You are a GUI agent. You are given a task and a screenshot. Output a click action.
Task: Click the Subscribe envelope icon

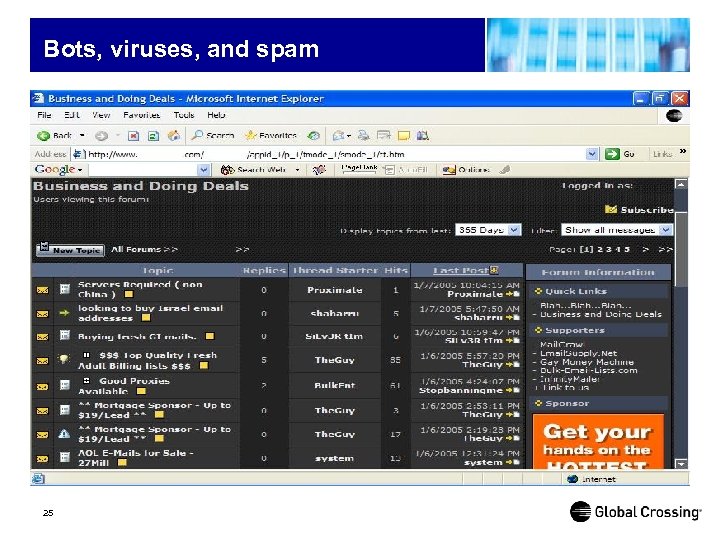tap(611, 209)
